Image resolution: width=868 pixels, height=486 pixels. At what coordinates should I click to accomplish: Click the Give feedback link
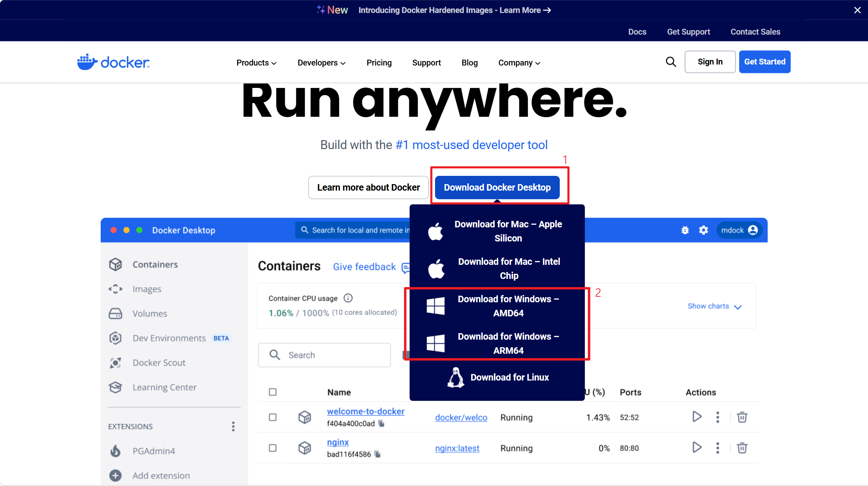tap(364, 267)
